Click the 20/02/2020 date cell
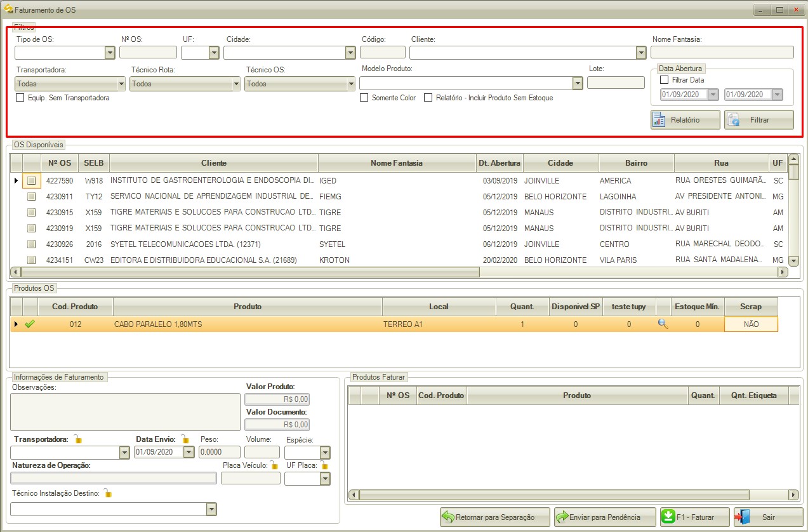 pyautogui.click(x=501, y=260)
